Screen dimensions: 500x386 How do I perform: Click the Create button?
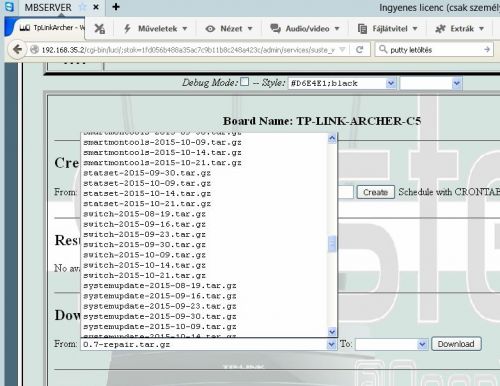coord(376,192)
